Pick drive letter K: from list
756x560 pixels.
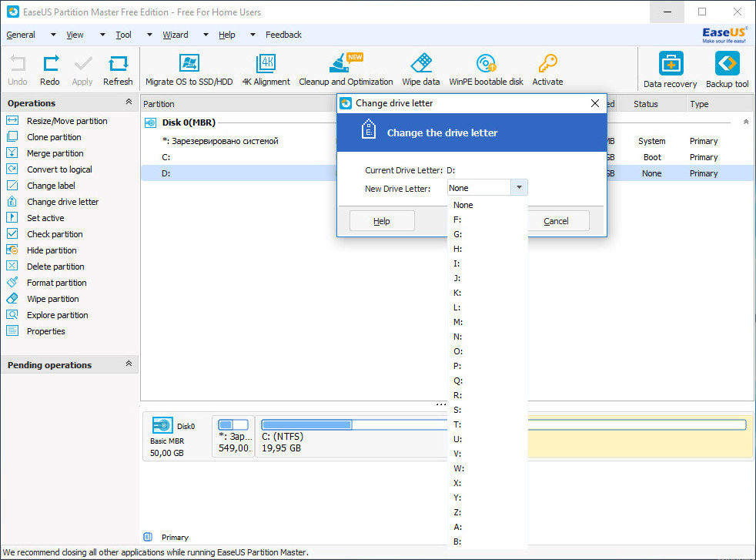[x=487, y=293]
